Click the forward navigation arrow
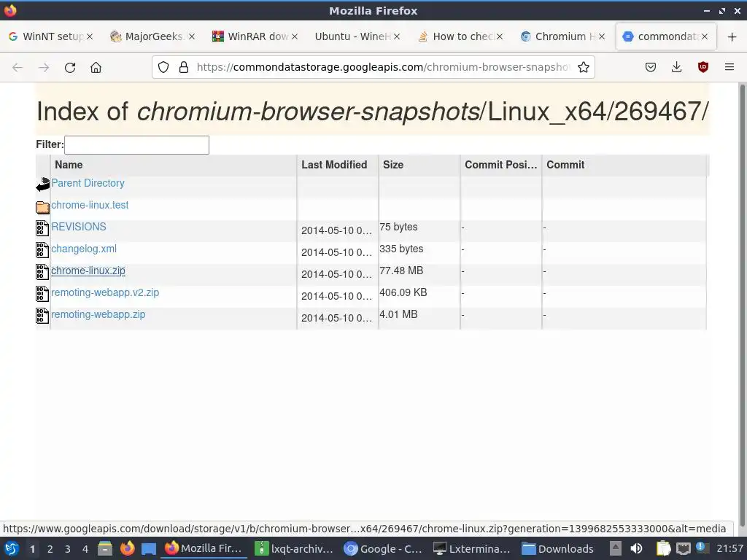Image resolution: width=747 pixels, height=560 pixels. coord(44,68)
